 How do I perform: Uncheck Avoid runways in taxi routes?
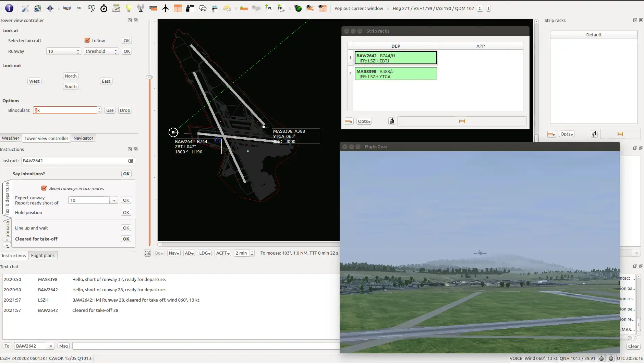pos(44,188)
